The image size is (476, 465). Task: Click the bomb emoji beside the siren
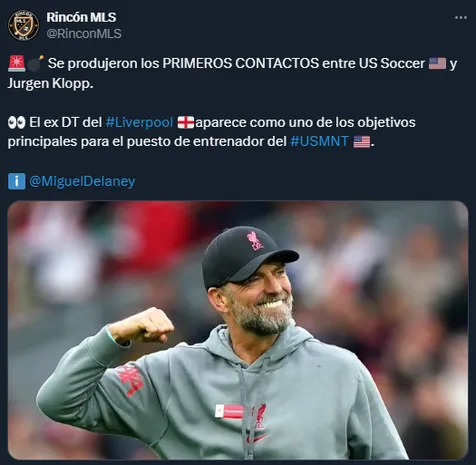pyautogui.click(x=35, y=63)
